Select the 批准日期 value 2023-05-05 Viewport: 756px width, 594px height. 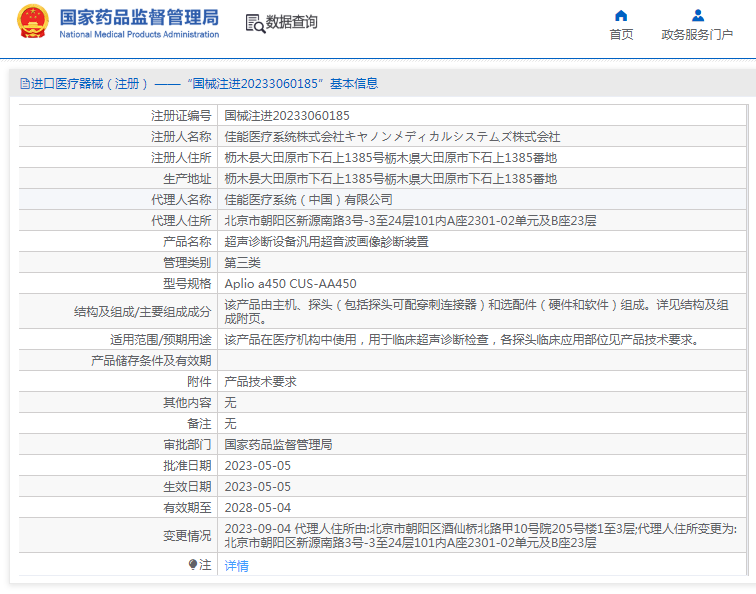pos(258,466)
